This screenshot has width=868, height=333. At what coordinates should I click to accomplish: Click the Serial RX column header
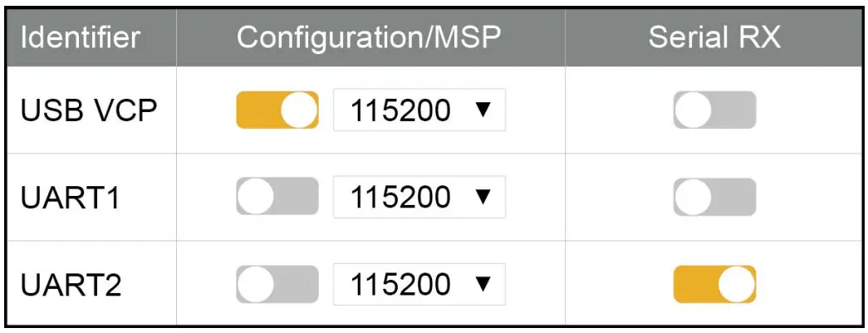click(714, 38)
